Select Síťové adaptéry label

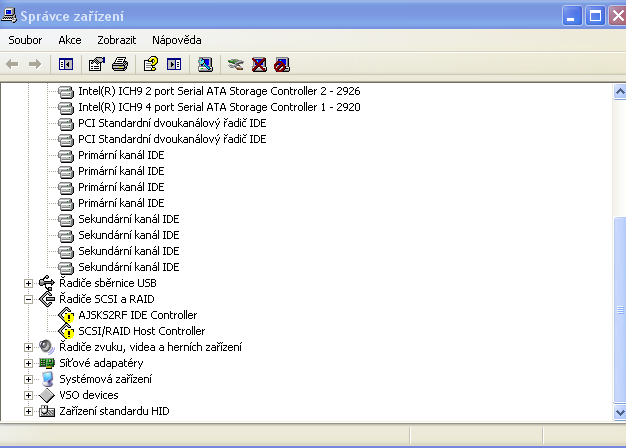[101, 363]
